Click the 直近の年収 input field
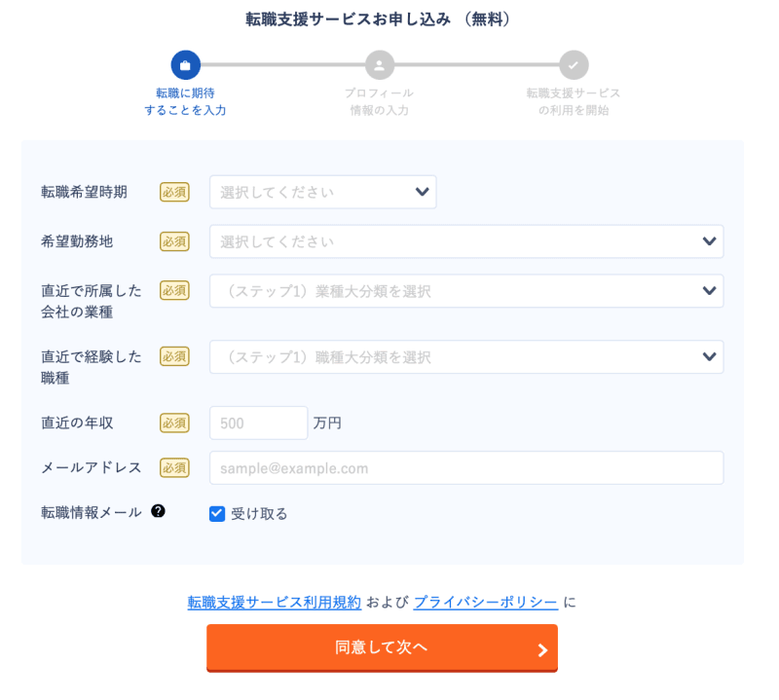 tap(258, 423)
